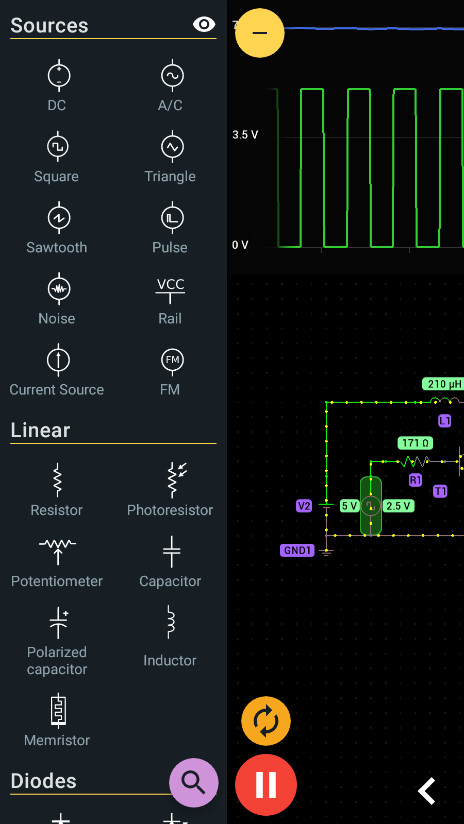Click the orange rotate refresh button
The image size is (464, 824).
266,721
